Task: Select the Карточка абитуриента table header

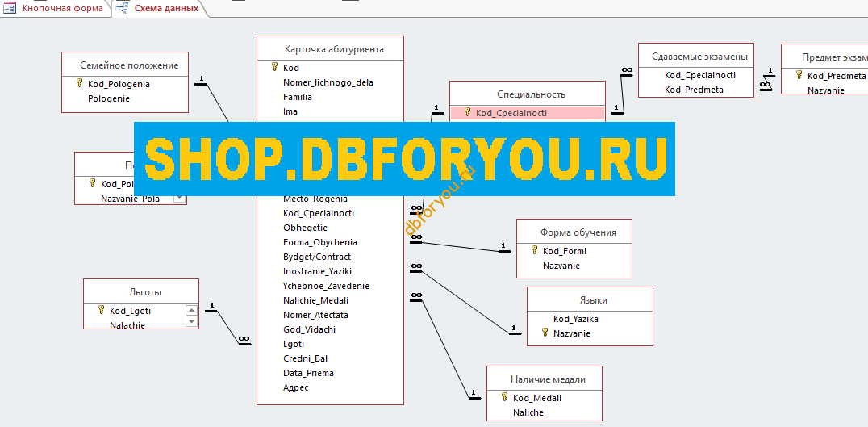Action: (330, 49)
